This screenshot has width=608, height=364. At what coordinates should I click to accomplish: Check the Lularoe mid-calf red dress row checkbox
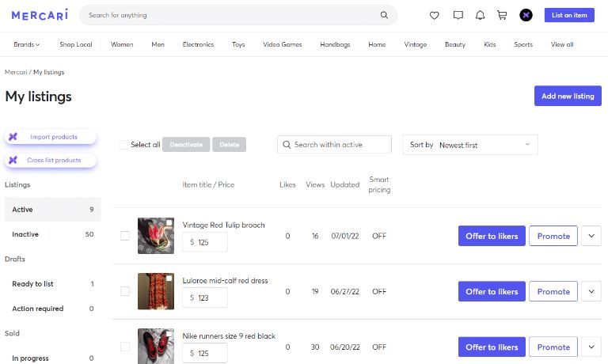[x=125, y=291]
